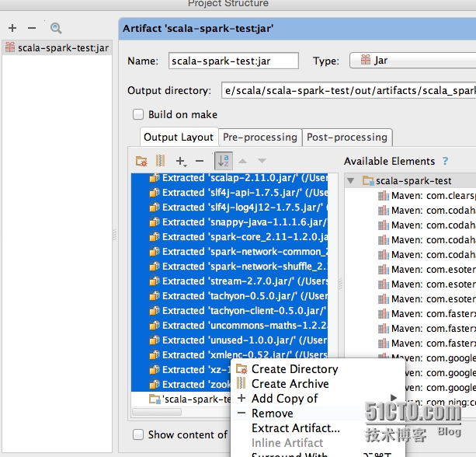Click Create Directory toolbar icon

coord(141,161)
